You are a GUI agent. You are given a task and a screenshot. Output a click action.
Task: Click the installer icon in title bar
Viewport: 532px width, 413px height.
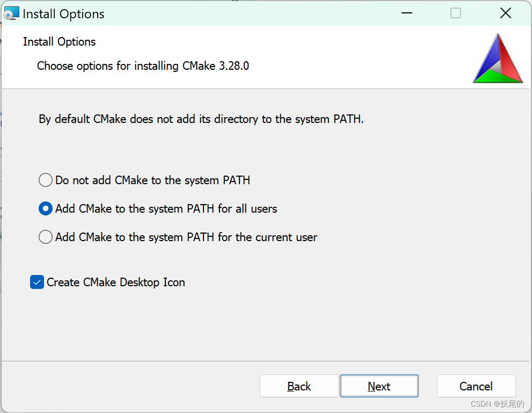[x=11, y=13]
